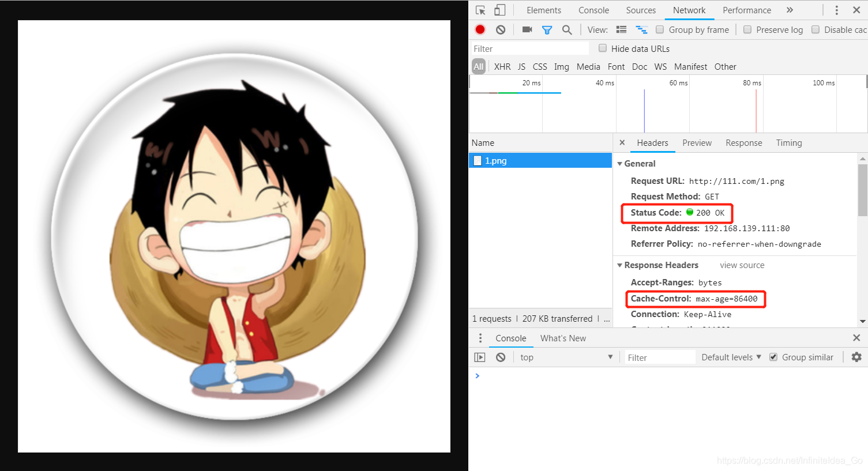Uncheck Group similar checkbox

point(773,357)
